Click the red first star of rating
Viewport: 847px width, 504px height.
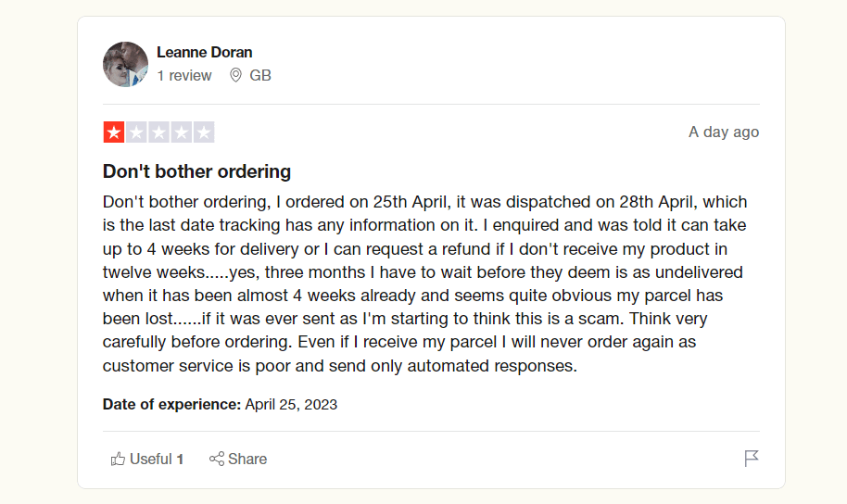point(113,132)
